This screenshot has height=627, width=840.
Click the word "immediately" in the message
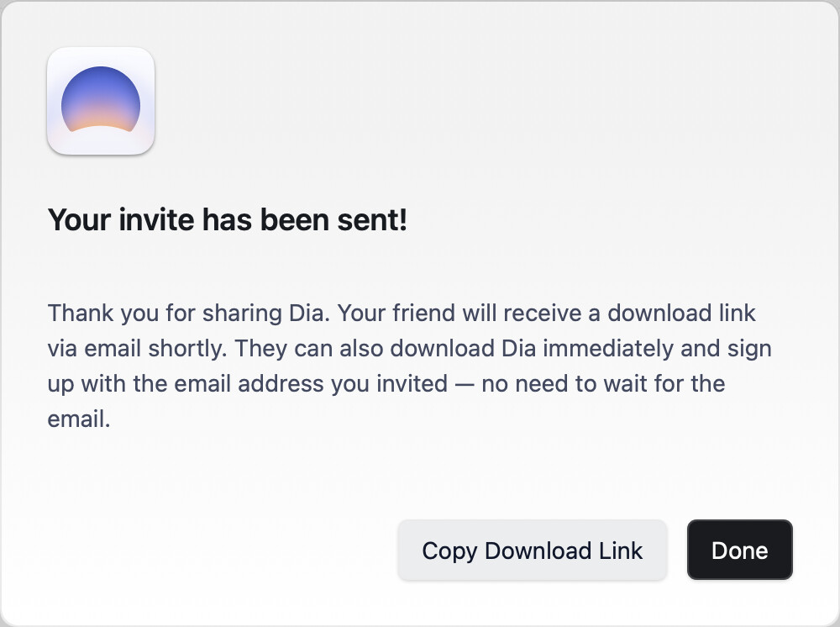click(x=608, y=348)
